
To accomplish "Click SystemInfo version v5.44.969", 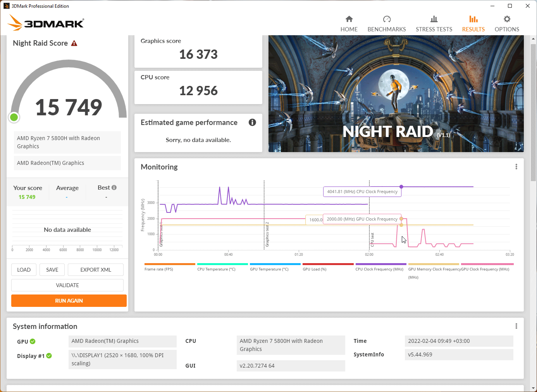I will [x=459, y=354].
